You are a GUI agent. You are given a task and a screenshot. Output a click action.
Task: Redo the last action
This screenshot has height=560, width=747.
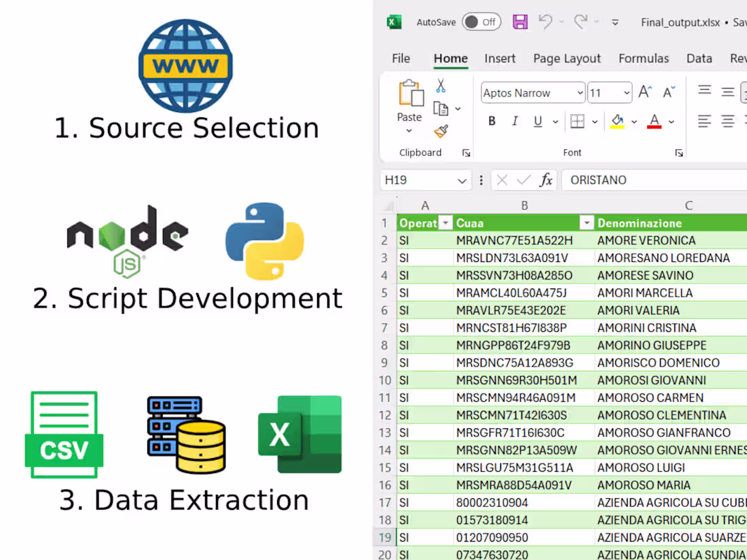pyautogui.click(x=581, y=22)
